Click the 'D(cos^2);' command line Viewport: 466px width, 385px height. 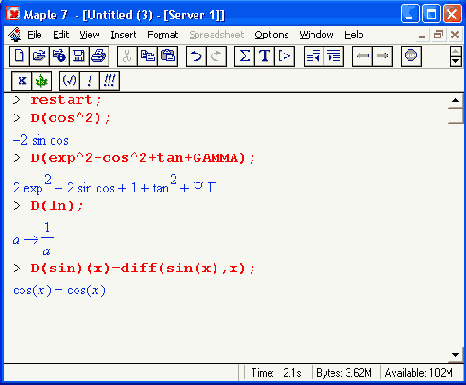click(70, 118)
